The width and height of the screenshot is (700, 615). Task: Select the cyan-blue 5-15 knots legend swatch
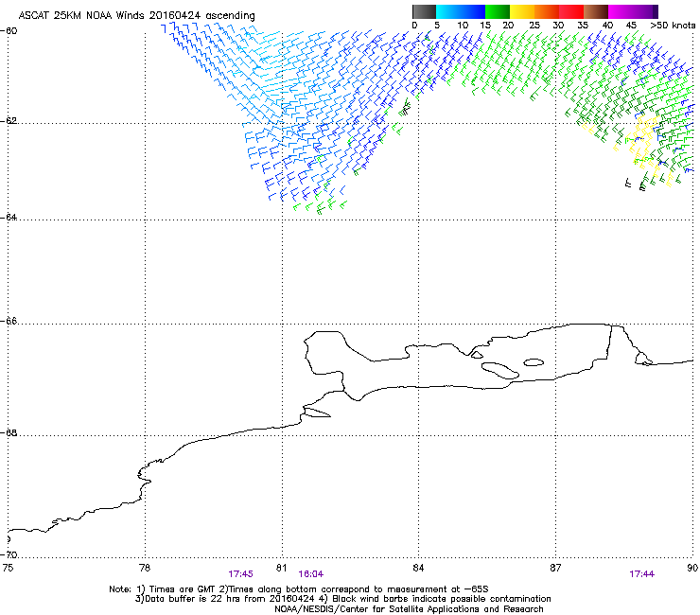click(461, 11)
